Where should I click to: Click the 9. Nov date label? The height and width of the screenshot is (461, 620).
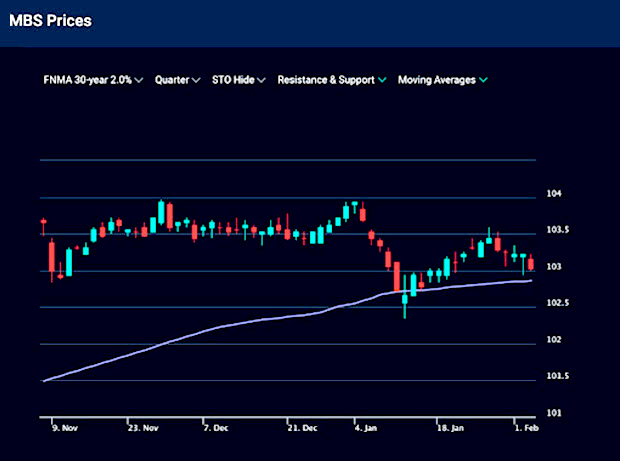tap(63, 427)
